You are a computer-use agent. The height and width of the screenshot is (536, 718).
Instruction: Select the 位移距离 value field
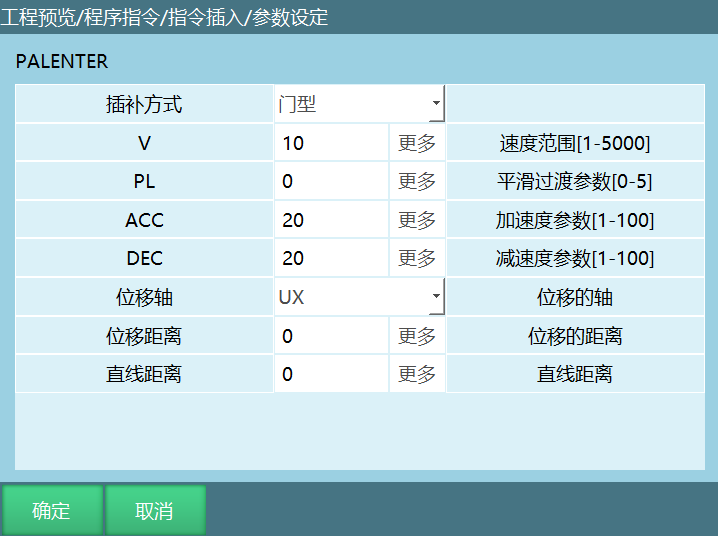tap(331, 336)
